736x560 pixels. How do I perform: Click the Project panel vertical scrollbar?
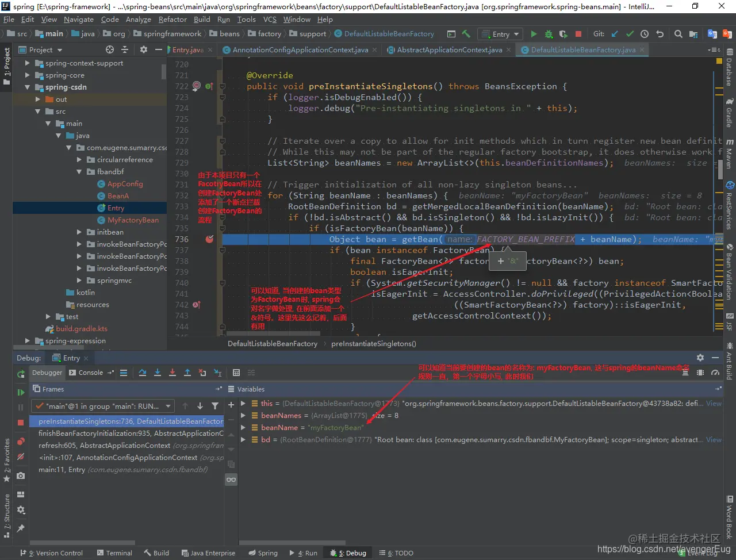click(x=164, y=71)
